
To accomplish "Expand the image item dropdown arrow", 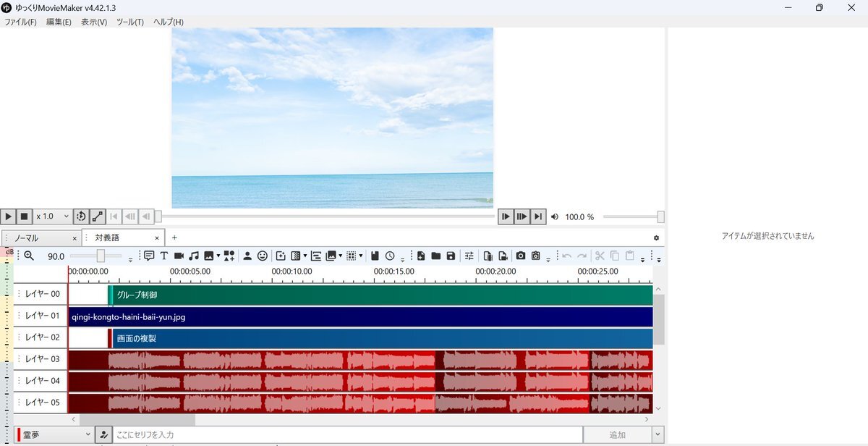I will [x=218, y=256].
